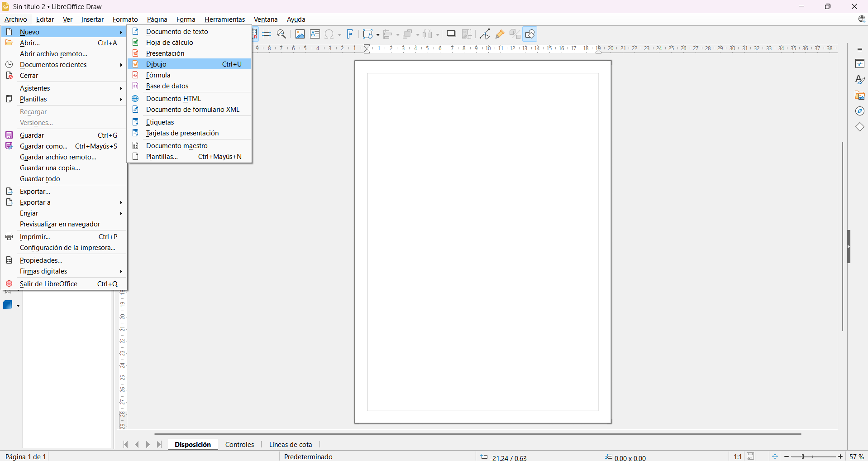868x461 pixels.
Task: Expand the Transformations tool dropdown arrow
Action: pyautogui.click(x=378, y=35)
